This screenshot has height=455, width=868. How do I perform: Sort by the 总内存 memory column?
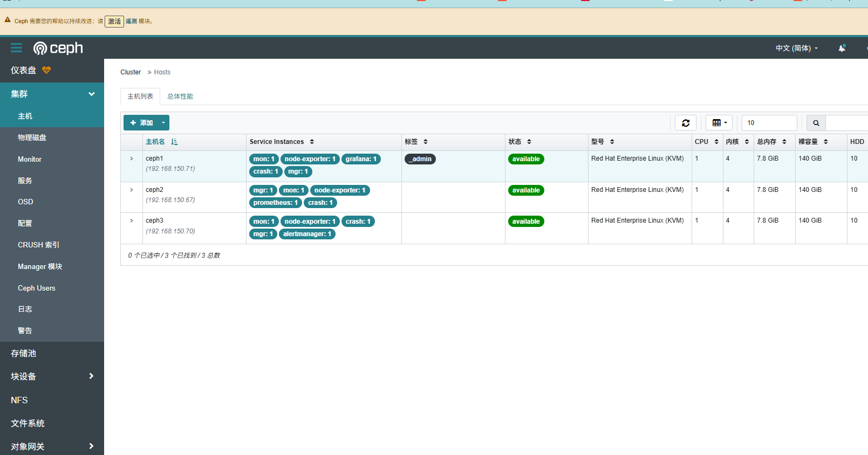click(x=784, y=142)
